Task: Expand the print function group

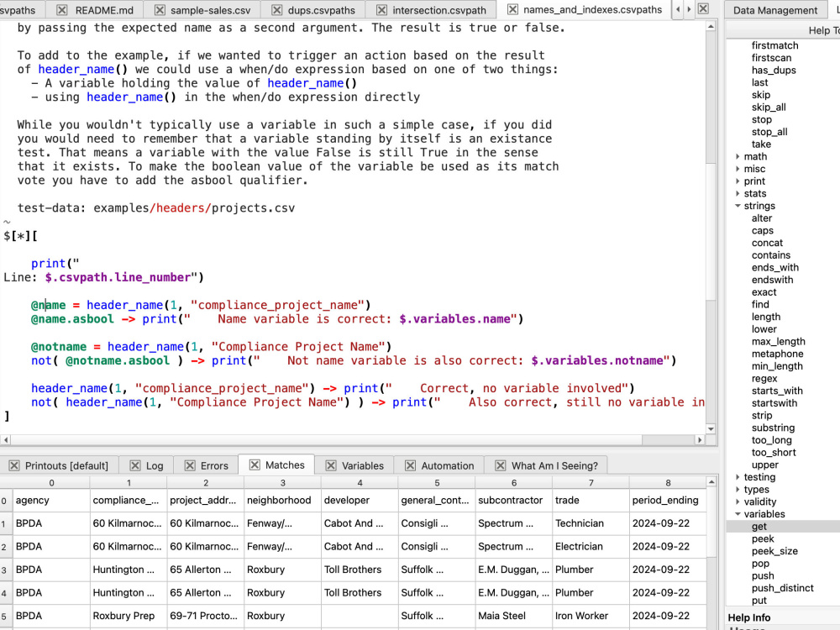Action: point(738,181)
